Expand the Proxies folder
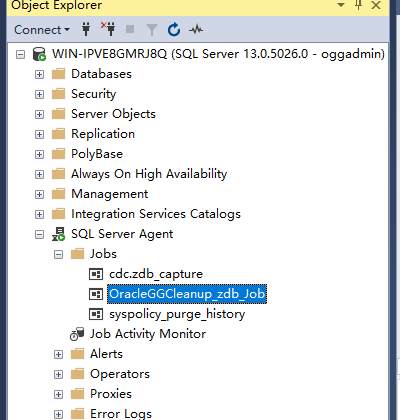The image size is (400, 420). [58, 395]
